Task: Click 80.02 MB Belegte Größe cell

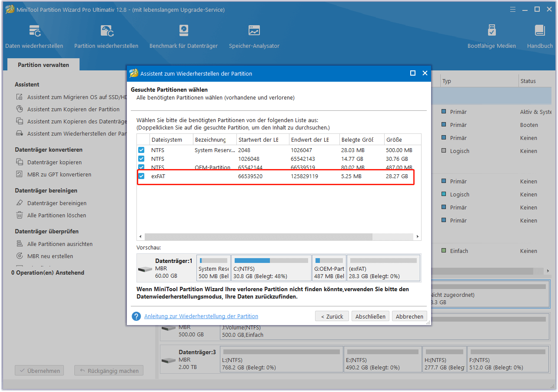Action: 353,167
